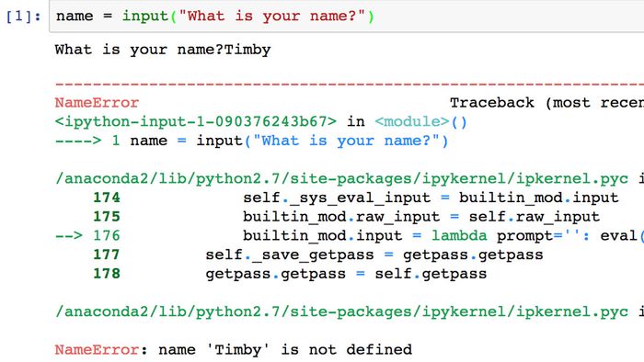Viewport: 644px width, 362px height.
Task: Click the string "What is your name?" in code cell
Action: click(272, 17)
